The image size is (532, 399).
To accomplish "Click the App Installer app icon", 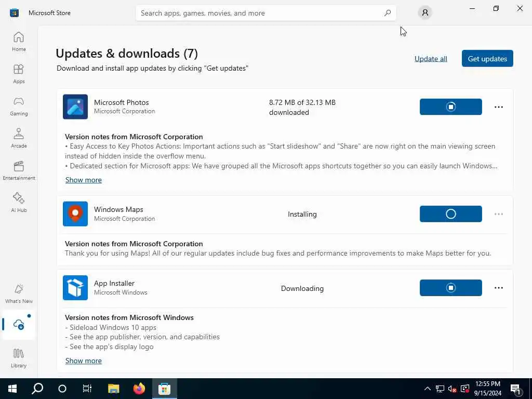I will coord(75,288).
